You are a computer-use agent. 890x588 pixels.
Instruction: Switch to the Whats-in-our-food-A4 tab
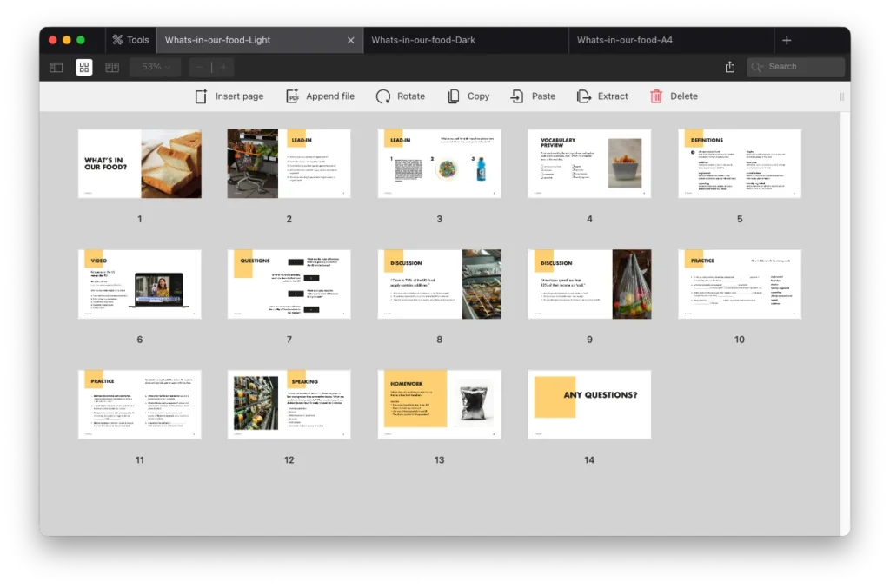click(624, 40)
